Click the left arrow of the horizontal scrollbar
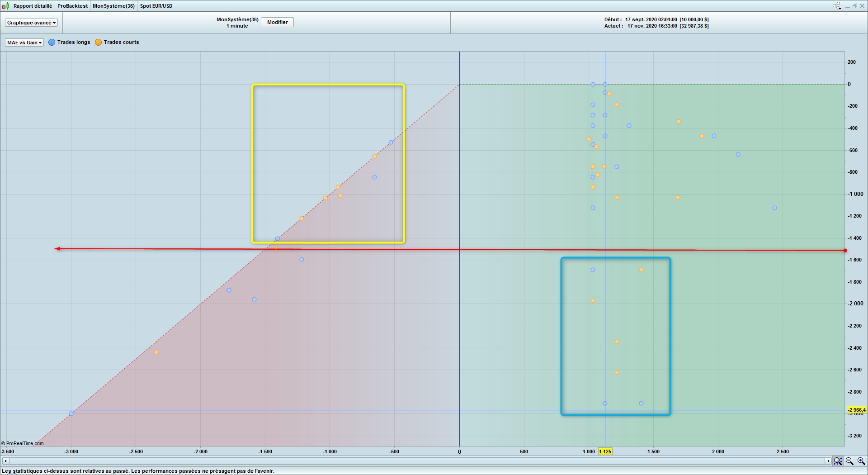 pos(5,461)
